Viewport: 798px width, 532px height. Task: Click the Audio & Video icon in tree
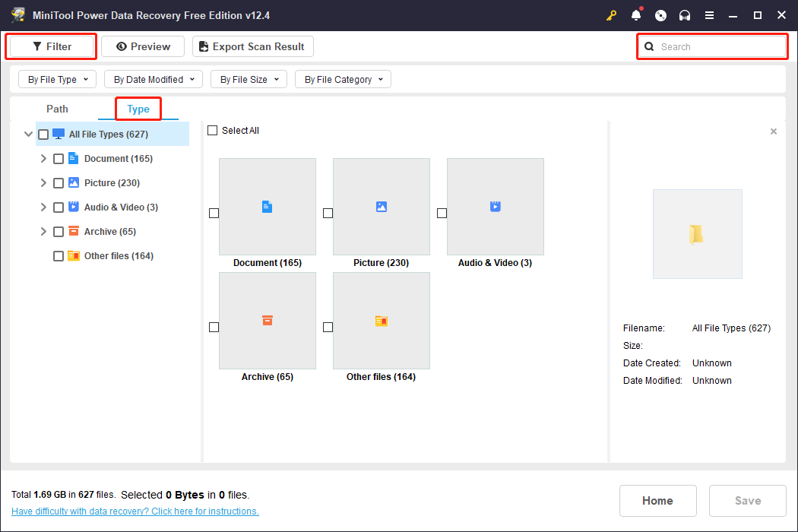pos(73,207)
